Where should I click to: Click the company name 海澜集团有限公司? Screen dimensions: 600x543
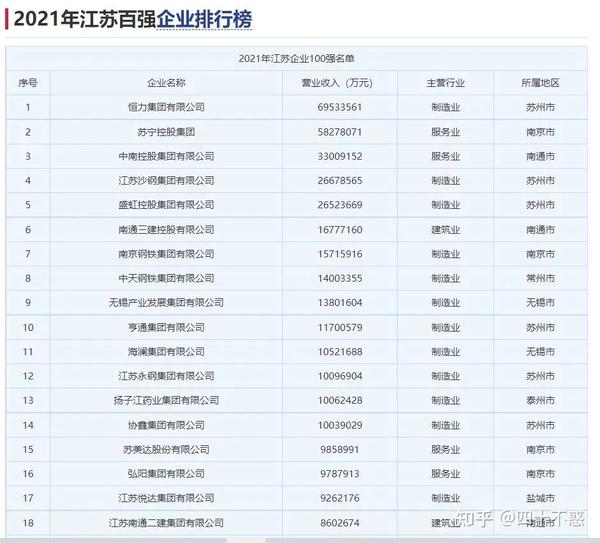coord(166,352)
